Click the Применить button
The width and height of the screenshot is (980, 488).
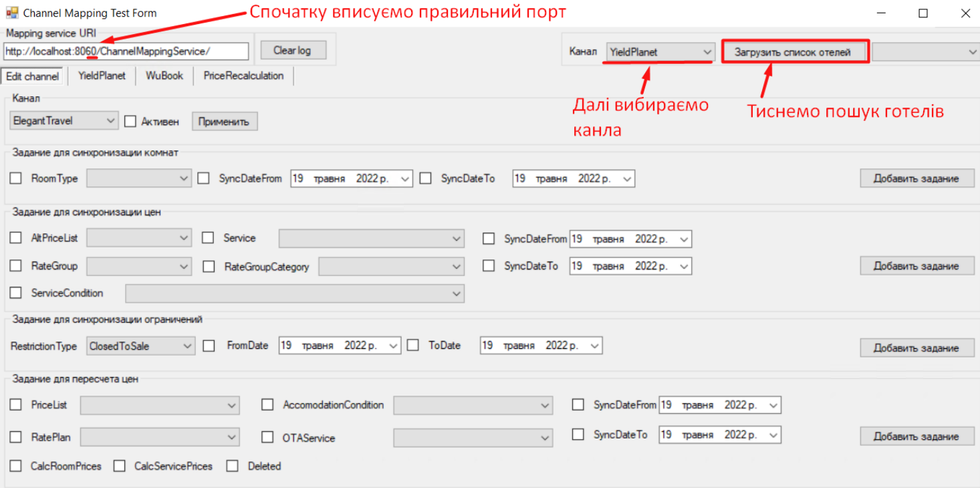coord(225,122)
